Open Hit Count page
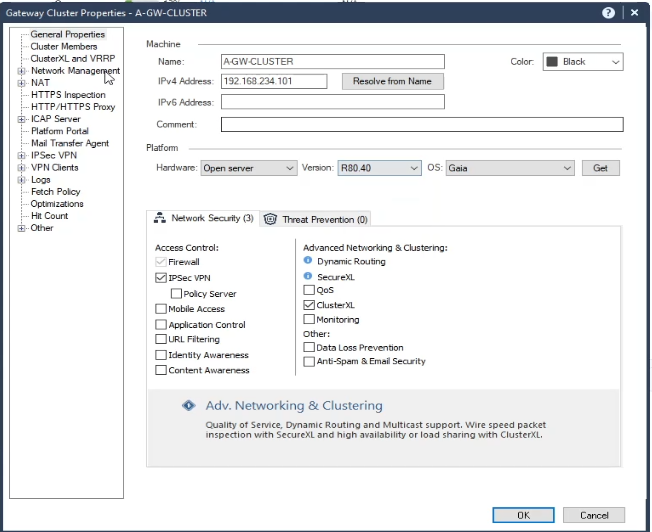The height and width of the screenshot is (532, 652). [x=49, y=216]
